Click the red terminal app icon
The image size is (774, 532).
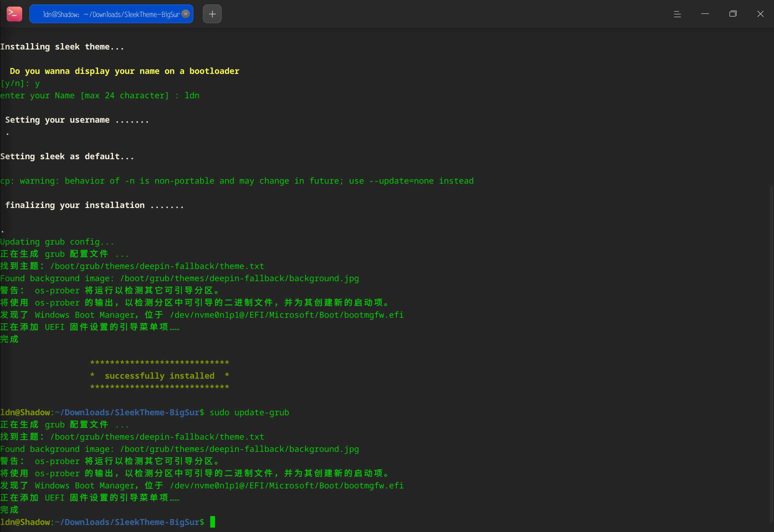(14, 14)
